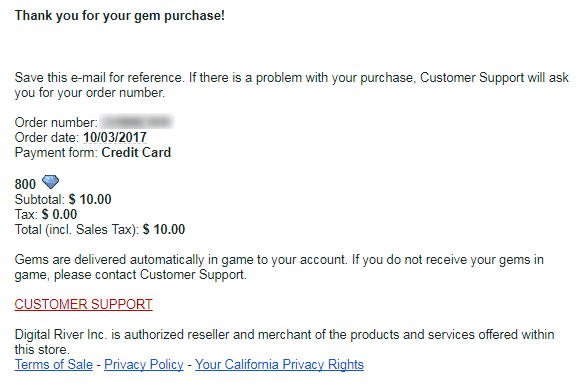Click the Tax amount $ 0.00
Screen dimensions: 583x385
(59, 214)
